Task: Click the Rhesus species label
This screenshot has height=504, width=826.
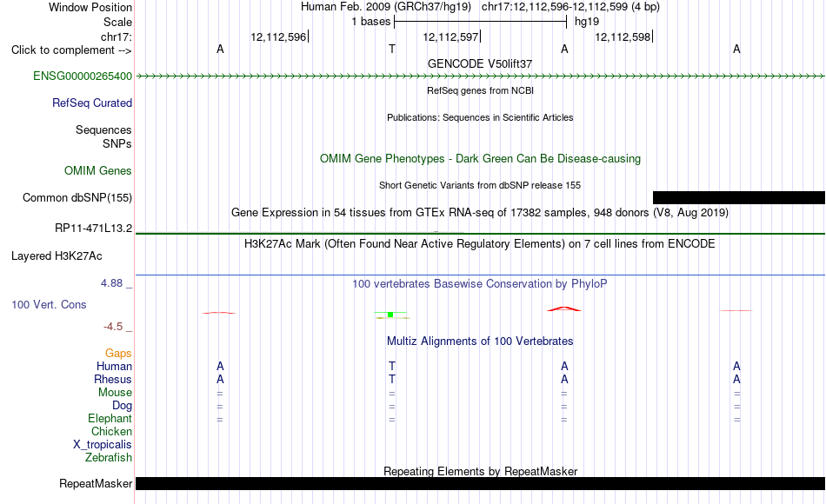Action: pyautogui.click(x=113, y=379)
